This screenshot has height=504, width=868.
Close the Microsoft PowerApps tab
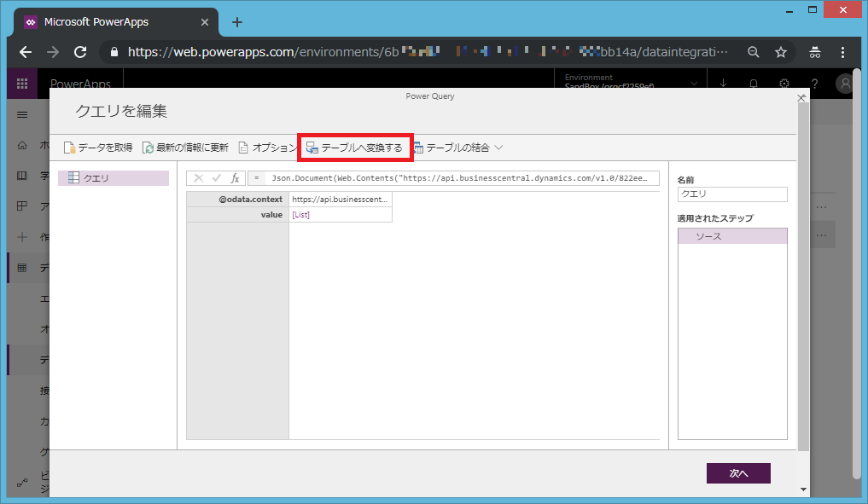(x=205, y=22)
